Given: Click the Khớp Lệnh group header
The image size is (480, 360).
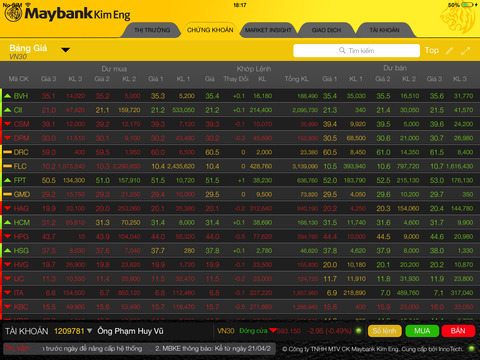Looking at the screenshot, I should click(x=254, y=69).
